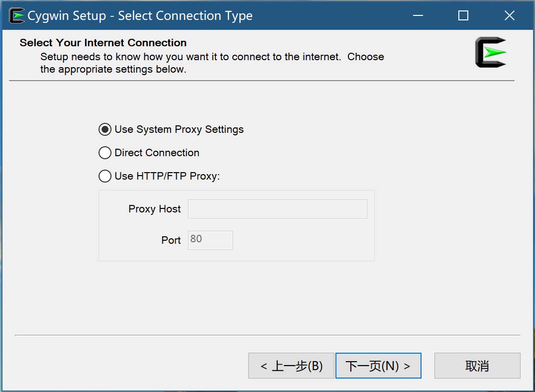Click into the Port field showing 80
The image size is (535, 392).
pyautogui.click(x=210, y=240)
